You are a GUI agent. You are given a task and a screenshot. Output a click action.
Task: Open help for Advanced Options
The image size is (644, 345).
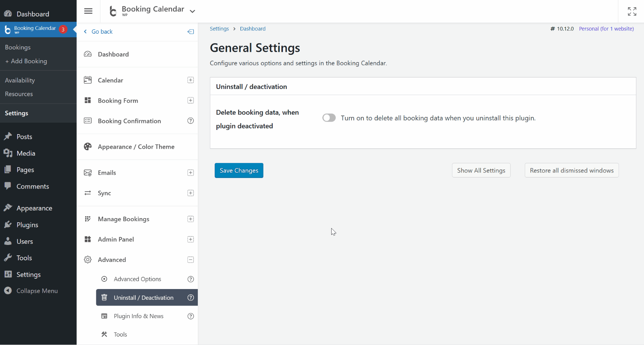[x=191, y=279]
